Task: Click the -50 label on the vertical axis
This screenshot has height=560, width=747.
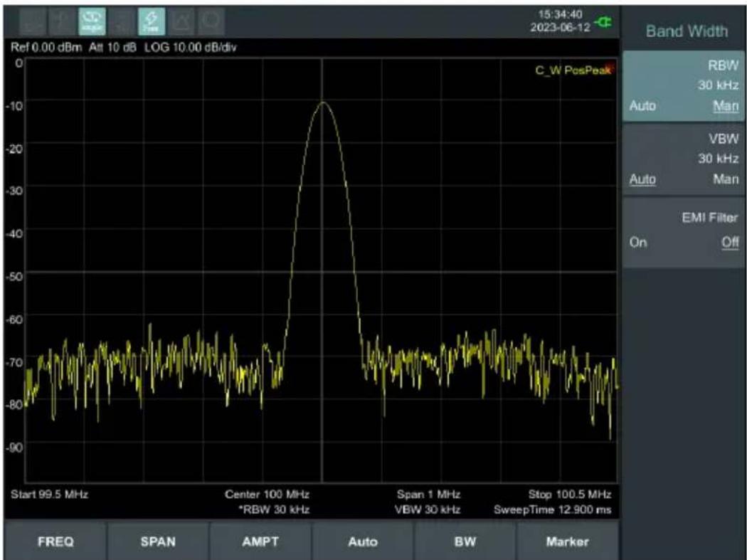Action: pos(14,276)
